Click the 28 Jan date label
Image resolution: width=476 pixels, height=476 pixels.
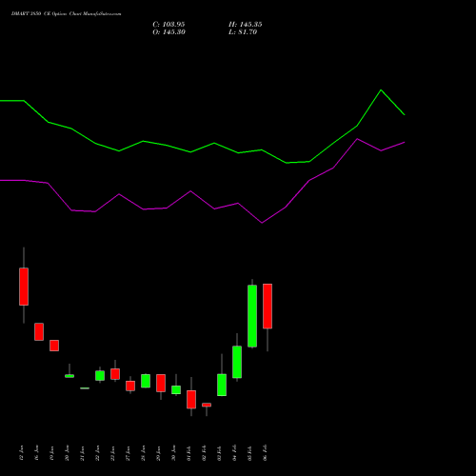pyautogui.click(x=144, y=452)
